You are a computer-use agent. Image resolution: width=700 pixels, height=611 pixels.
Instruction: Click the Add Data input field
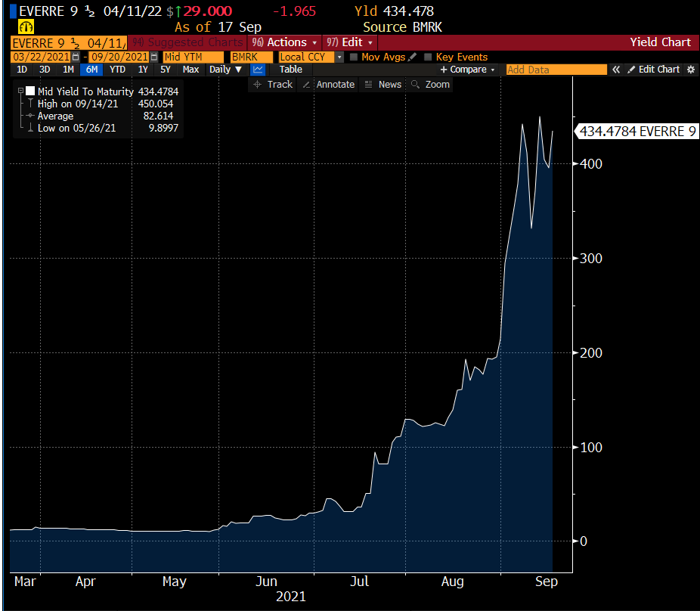click(x=556, y=70)
